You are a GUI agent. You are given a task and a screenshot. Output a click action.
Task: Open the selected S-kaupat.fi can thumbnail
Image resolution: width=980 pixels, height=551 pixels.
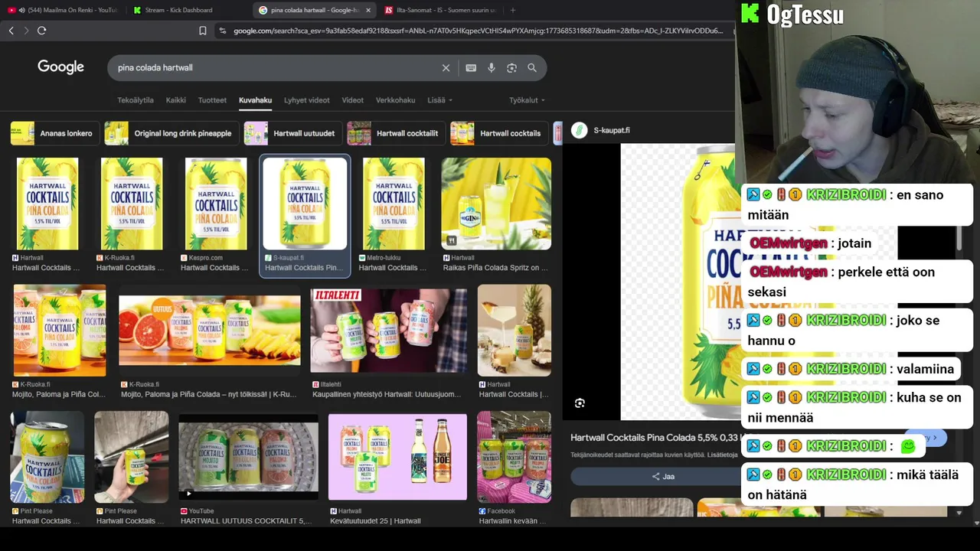(x=305, y=204)
